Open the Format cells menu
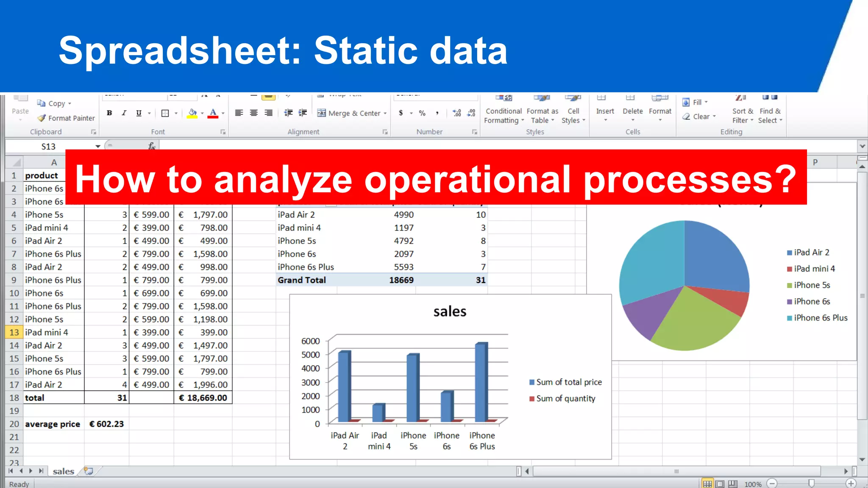Screen dimensions: 868x488 pyautogui.click(x=660, y=109)
